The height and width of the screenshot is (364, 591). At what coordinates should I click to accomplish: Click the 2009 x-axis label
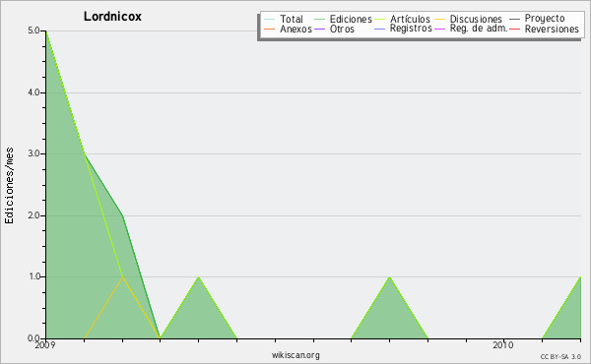click(x=45, y=344)
